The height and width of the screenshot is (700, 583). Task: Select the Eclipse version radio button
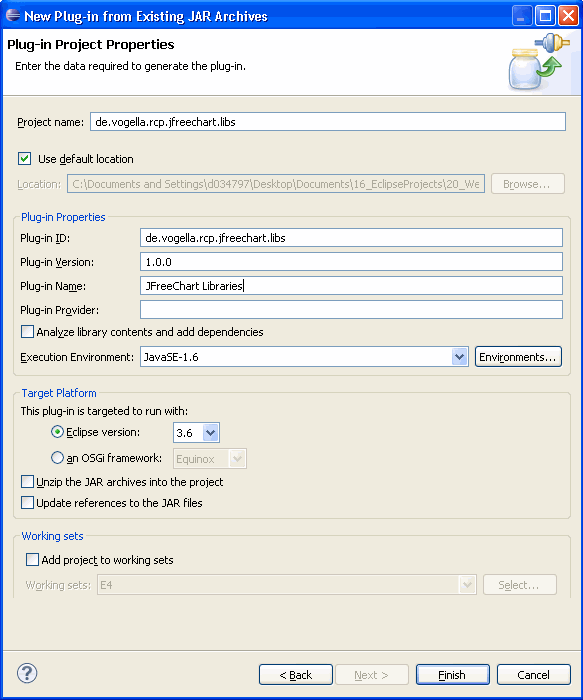click(57, 432)
